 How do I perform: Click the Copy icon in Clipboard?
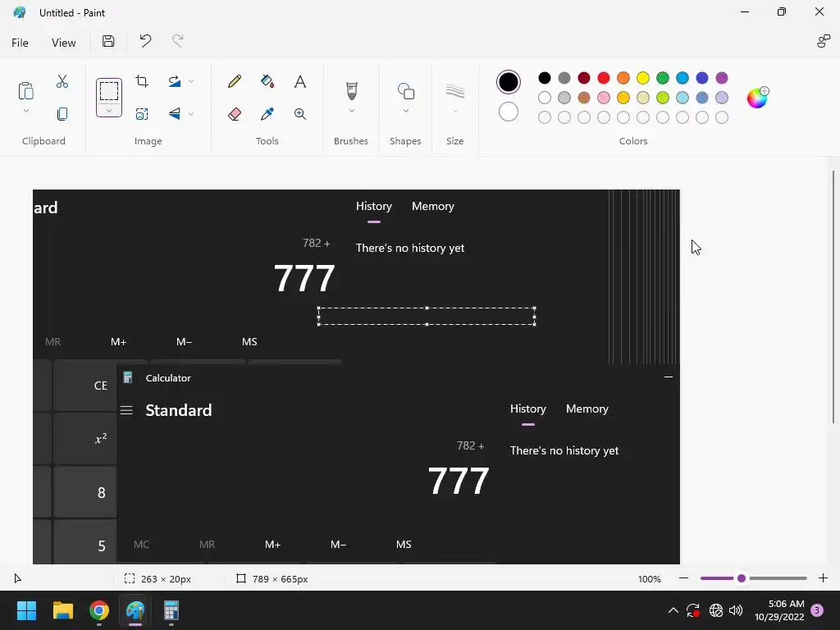[x=62, y=113]
